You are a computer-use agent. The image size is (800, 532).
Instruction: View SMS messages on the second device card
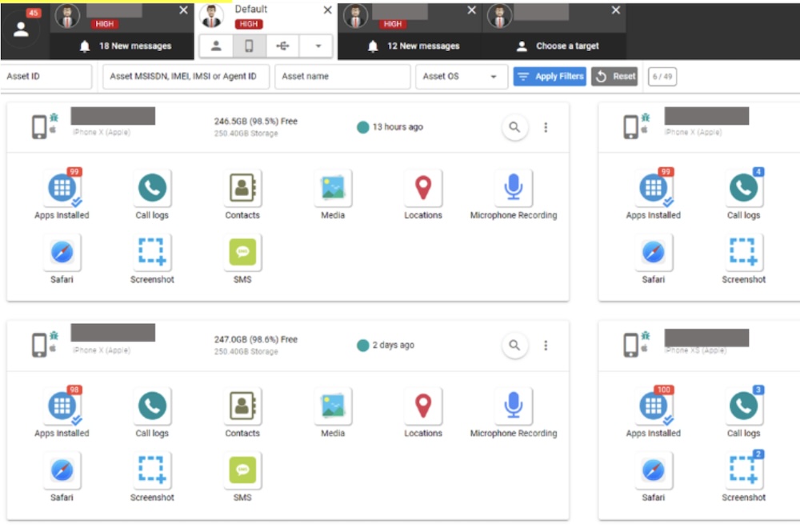click(x=242, y=471)
